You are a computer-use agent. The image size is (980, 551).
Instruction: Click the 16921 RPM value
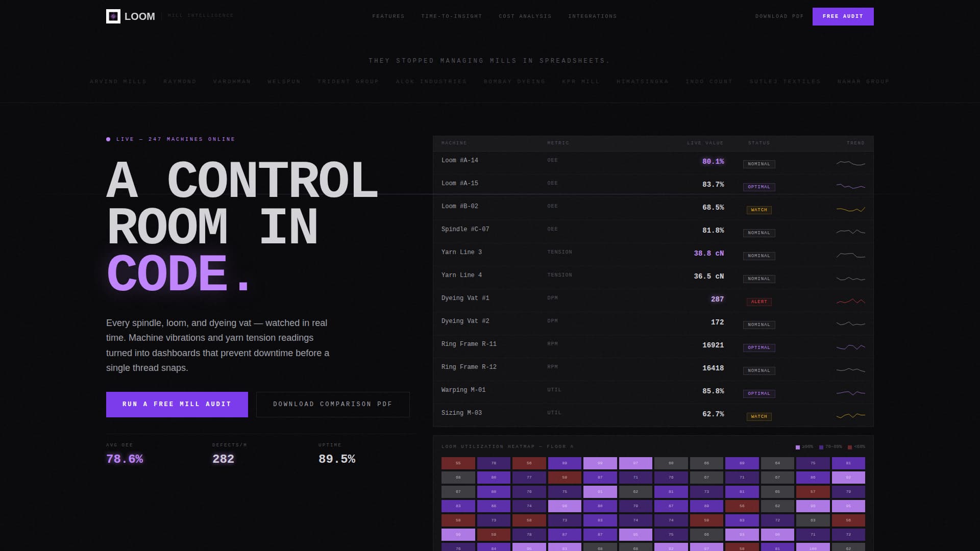[x=713, y=345]
